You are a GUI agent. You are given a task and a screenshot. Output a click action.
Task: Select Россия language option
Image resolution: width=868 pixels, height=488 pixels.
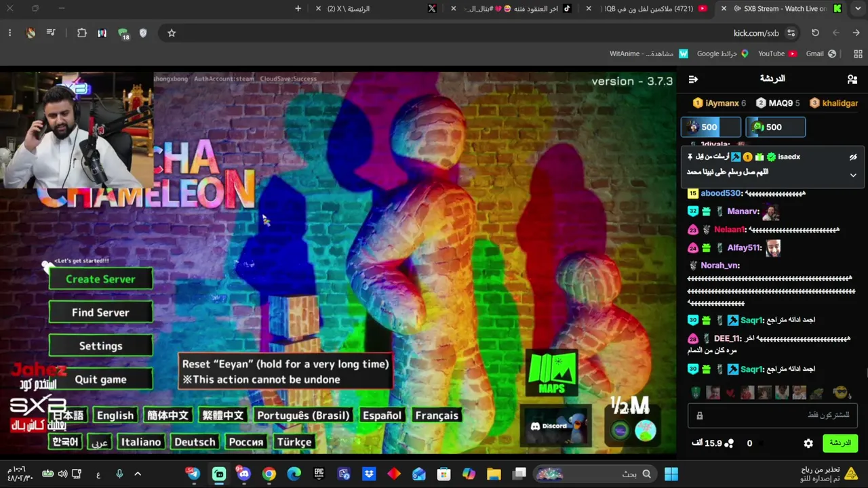(246, 442)
